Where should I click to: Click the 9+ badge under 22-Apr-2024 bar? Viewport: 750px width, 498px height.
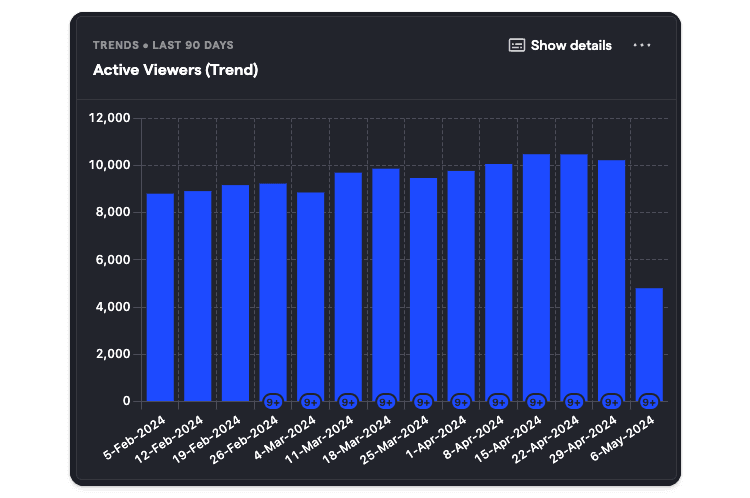[574, 402]
